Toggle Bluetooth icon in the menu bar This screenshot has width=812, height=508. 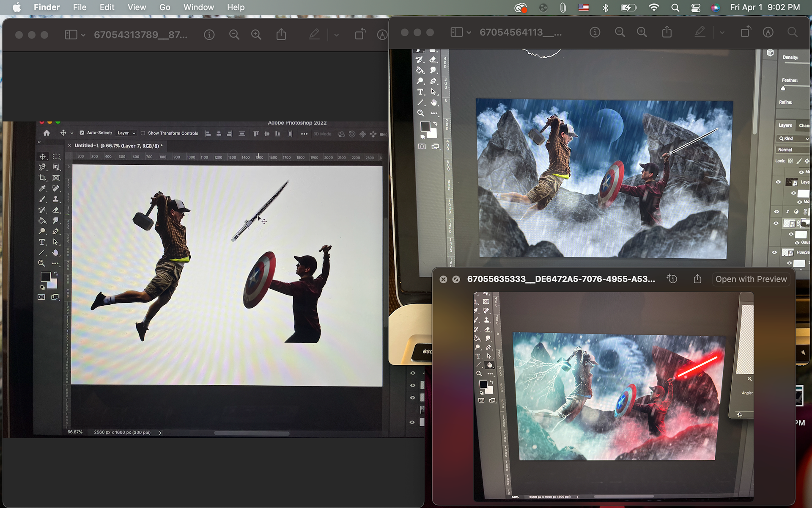(x=605, y=7)
